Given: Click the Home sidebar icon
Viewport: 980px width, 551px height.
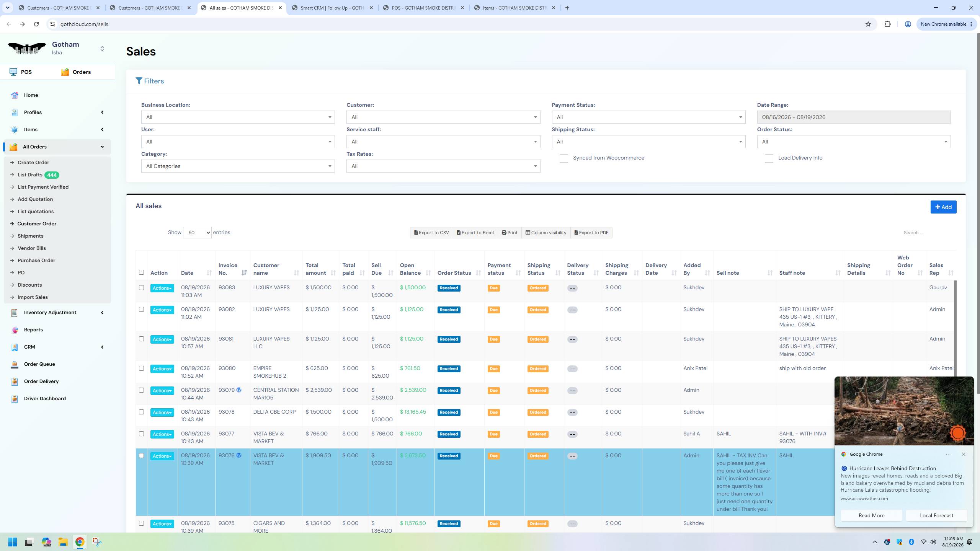Looking at the screenshot, I should 15,95.
